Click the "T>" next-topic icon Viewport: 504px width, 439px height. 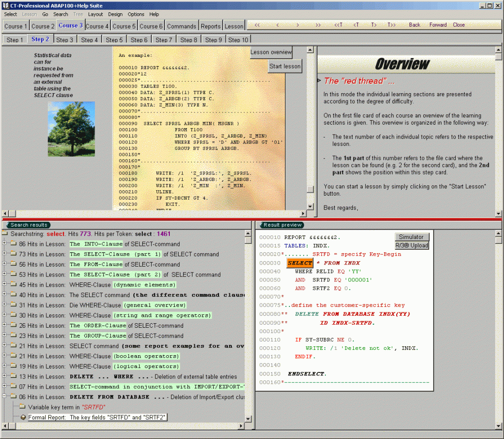tap(373, 24)
